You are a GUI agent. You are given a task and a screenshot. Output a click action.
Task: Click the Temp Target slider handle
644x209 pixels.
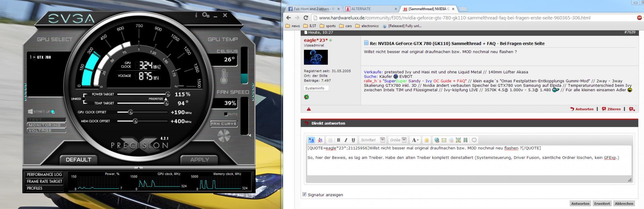tap(166, 103)
